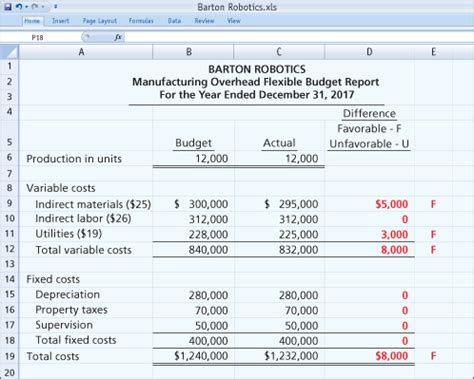Click the Redo arrow icon

pos(36,6)
